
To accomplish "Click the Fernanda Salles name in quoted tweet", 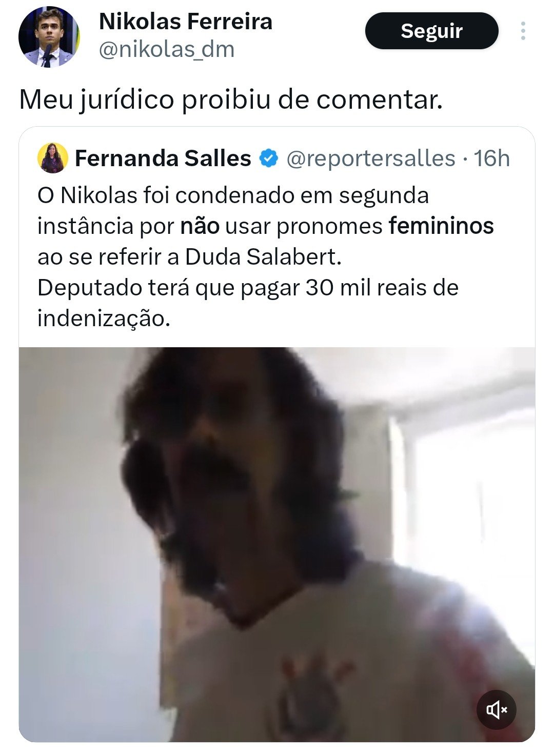I will coord(163,158).
